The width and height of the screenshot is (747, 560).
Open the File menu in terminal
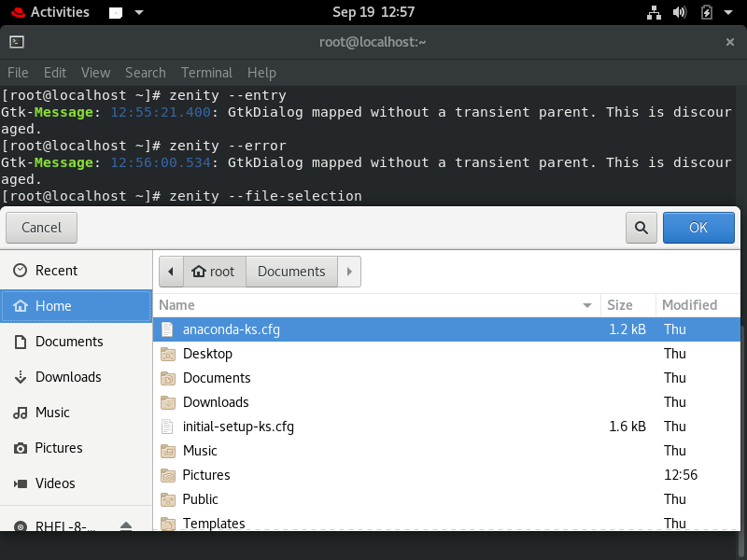[x=18, y=73]
